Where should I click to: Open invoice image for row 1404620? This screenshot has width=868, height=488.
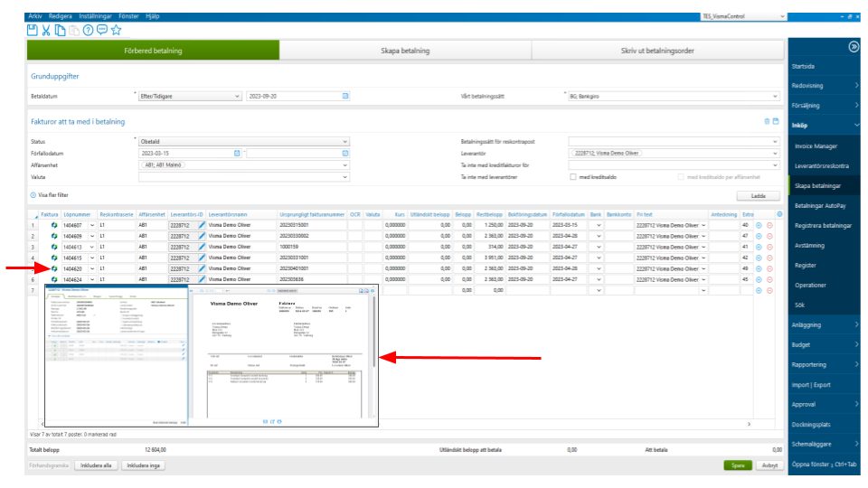54,268
